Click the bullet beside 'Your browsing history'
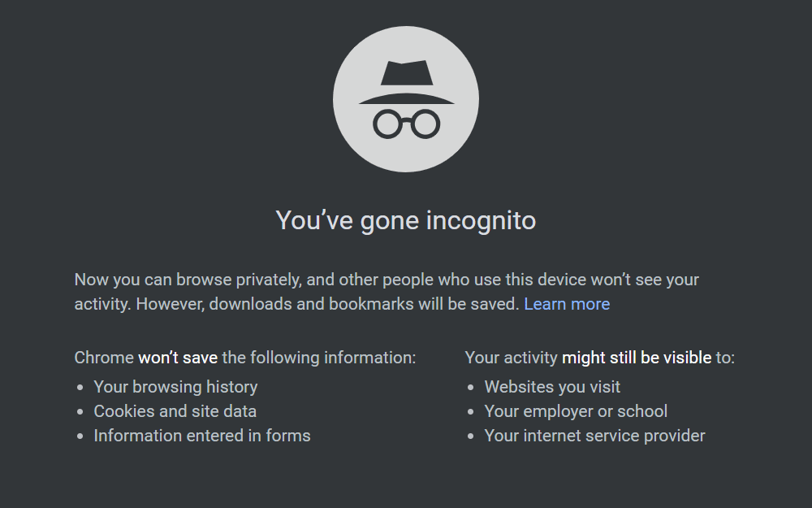Image resolution: width=812 pixels, height=508 pixels. [x=79, y=388]
